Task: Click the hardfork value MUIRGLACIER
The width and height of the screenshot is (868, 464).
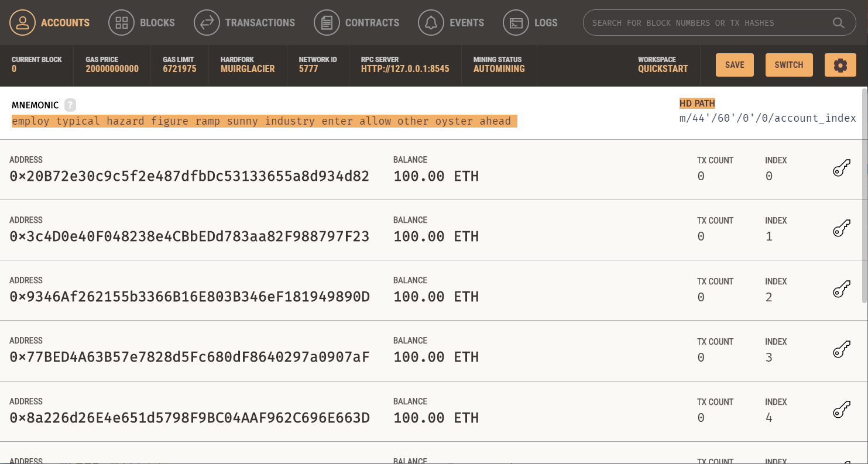Action: coord(248,69)
